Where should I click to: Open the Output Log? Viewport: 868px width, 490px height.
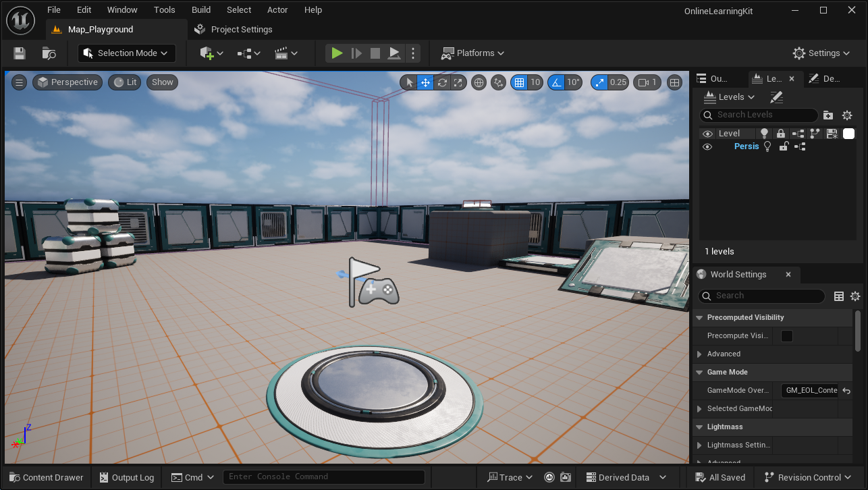tap(127, 477)
